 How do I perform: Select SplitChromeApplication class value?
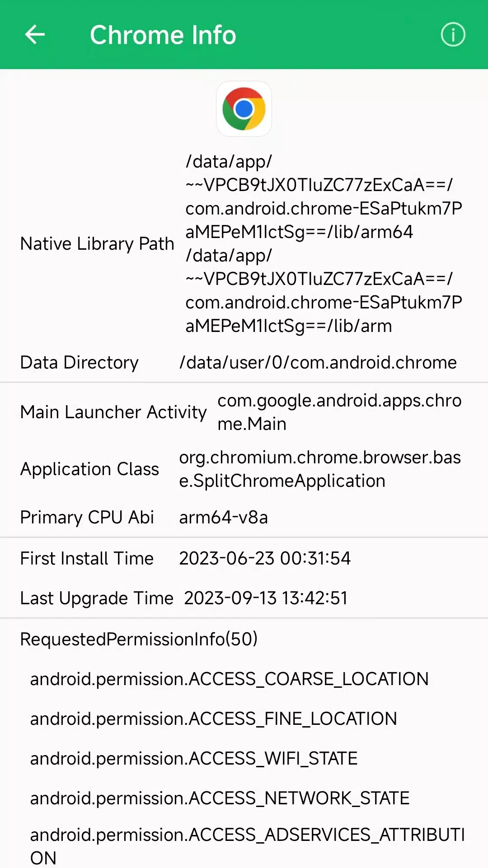[x=320, y=469]
